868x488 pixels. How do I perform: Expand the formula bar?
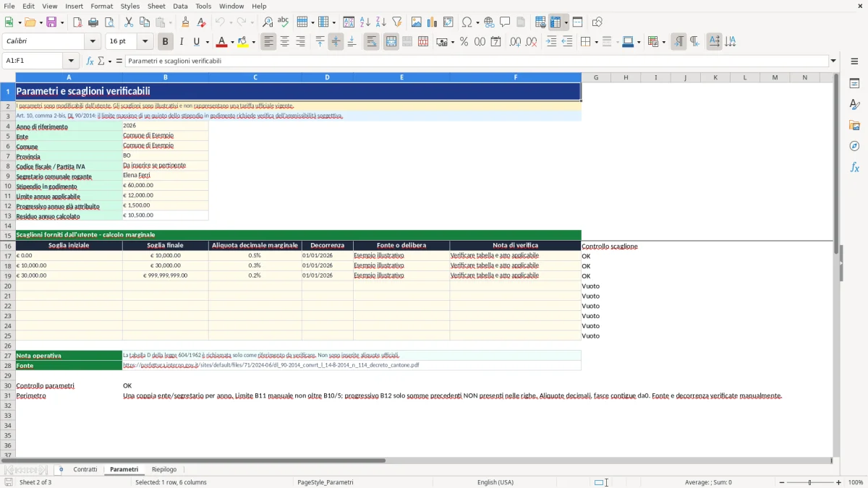pyautogui.click(x=833, y=61)
